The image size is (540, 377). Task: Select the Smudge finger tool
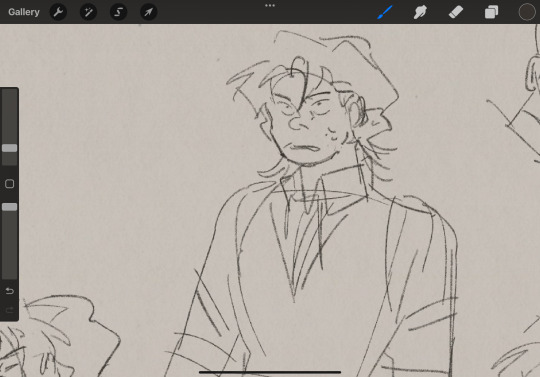point(420,12)
